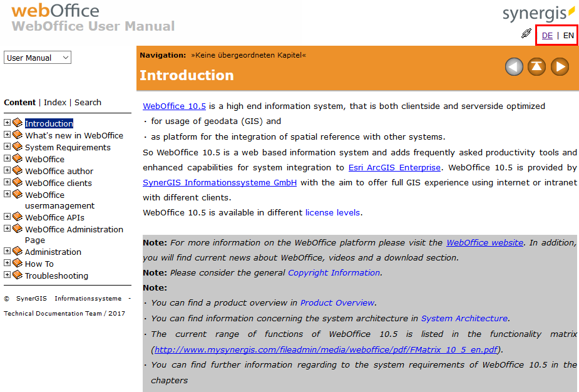Viewport: 579px width, 392px height.
Task: Click the book icon beside Administration
Action: tap(18, 251)
